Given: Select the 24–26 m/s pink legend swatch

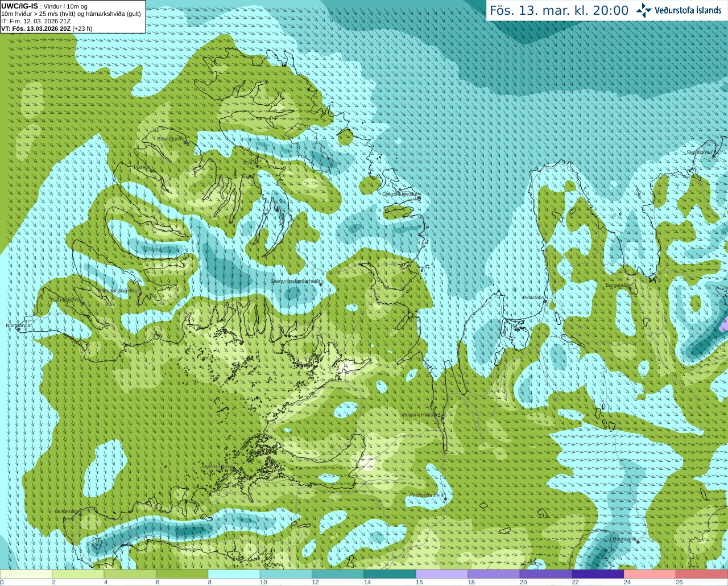Looking at the screenshot, I should pos(650,574).
